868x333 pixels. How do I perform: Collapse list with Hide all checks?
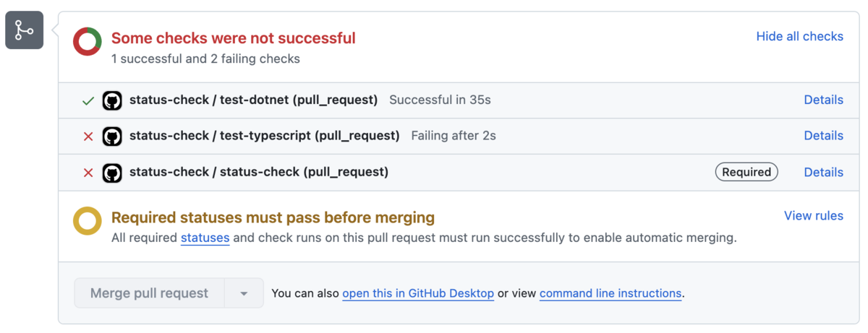(799, 36)
